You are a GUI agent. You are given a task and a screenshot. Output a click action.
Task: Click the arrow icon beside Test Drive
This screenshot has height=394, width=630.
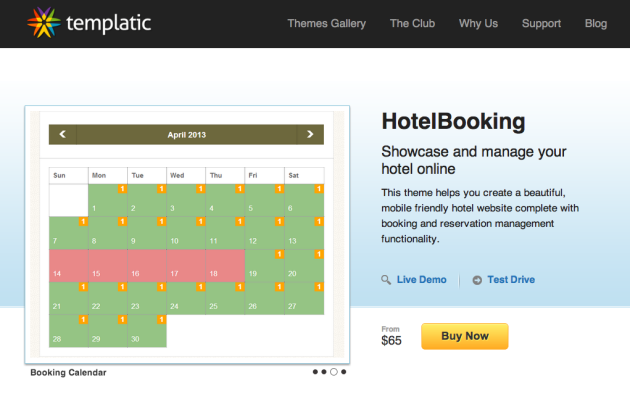click(477, 280)
